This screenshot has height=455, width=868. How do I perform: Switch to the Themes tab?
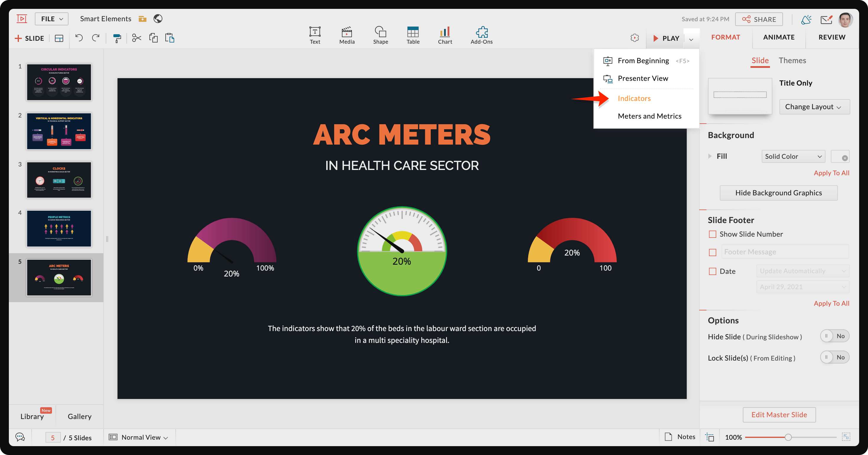[792, 60]
